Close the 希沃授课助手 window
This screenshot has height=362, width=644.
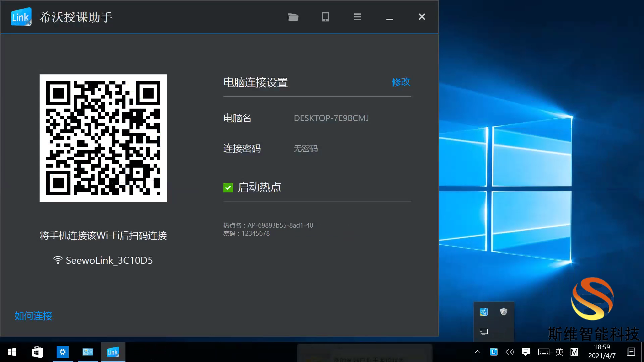(x=422, y=17)
